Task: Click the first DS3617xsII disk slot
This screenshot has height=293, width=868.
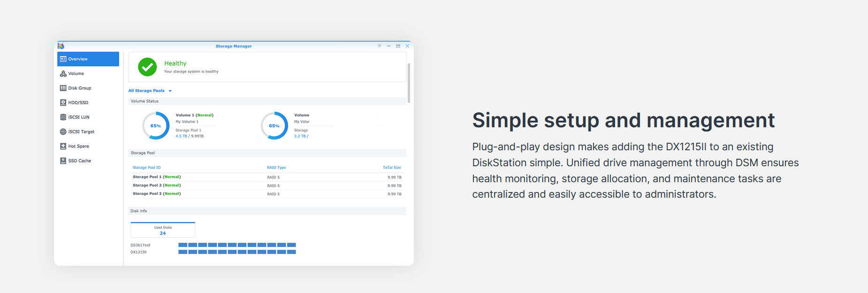Action: [x=183, y=245]
